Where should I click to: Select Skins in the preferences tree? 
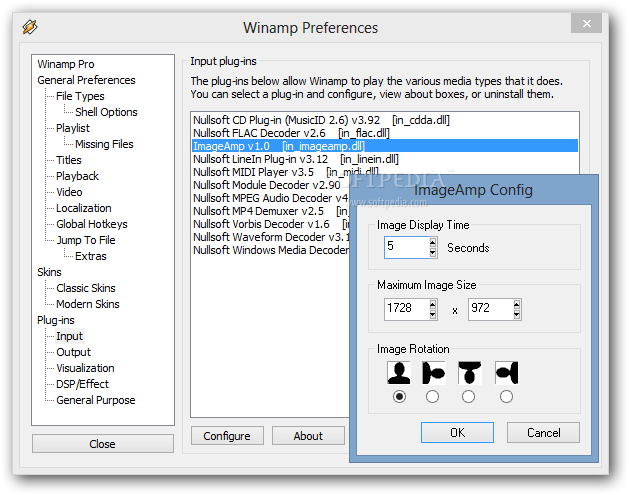[49, 272]
